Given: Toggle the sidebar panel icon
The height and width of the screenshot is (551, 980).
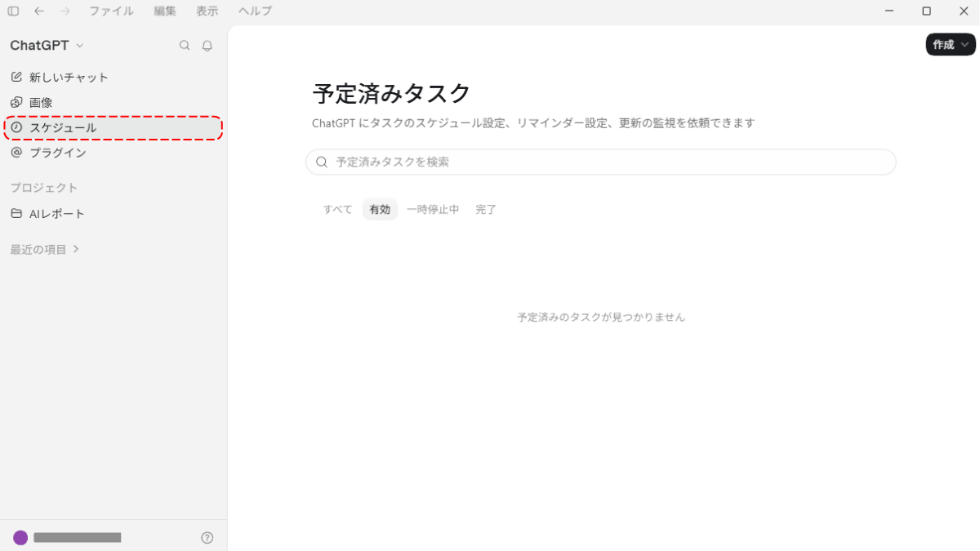Looking at the screenshot, I should [13, 11].
